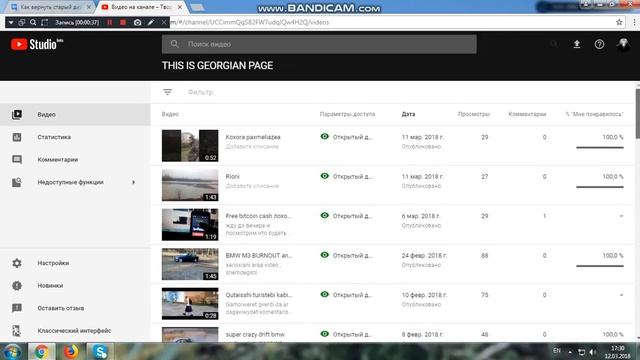Open access dropdown for BMW M3 BURNOUT

[x=352, y=256]
